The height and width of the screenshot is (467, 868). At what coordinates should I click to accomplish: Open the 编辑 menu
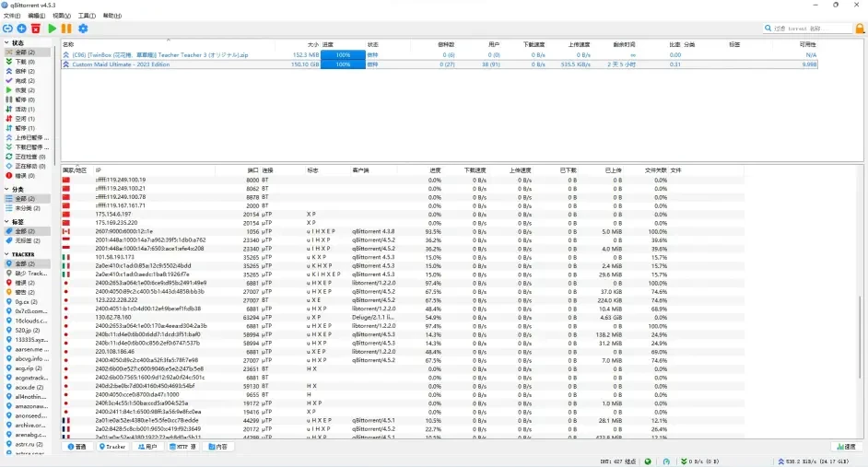click(37, 16)
